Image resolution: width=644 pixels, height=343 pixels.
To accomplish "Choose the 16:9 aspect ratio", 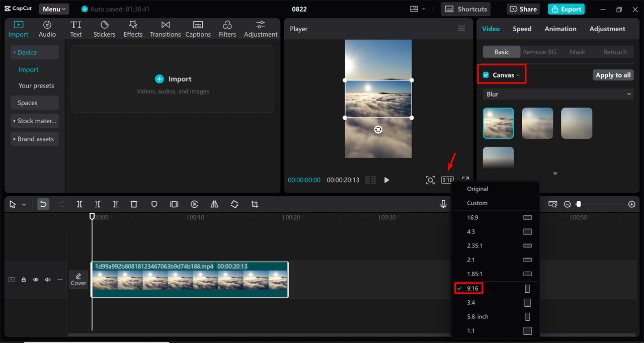I will pyautogui.click(x=496, y=218).
